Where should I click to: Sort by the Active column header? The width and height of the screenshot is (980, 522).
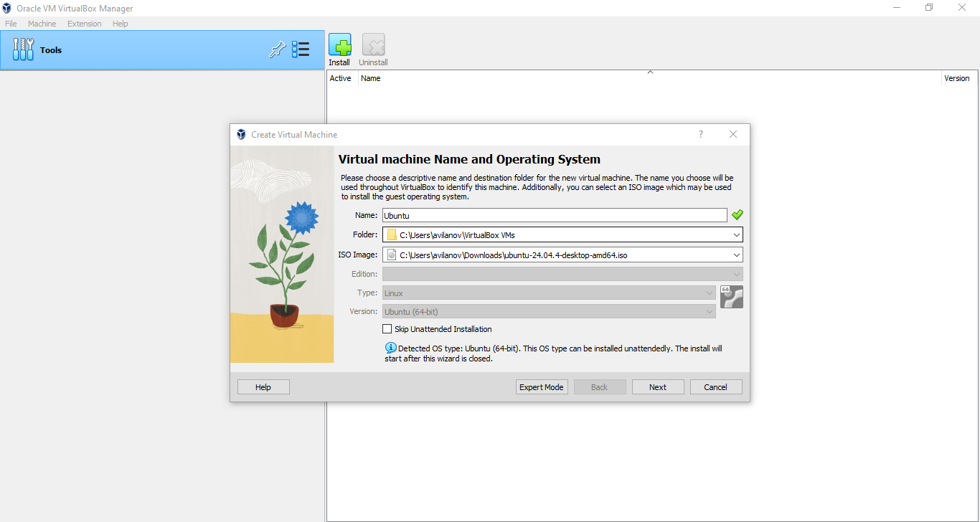(341, 78)
